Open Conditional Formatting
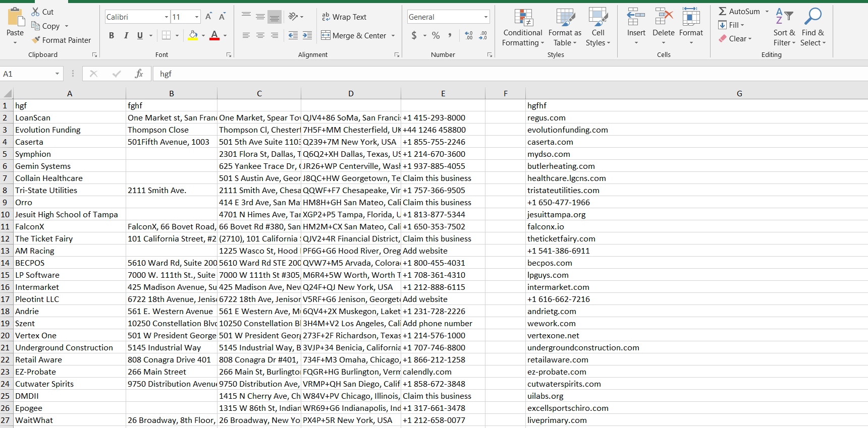This screenshot has width=868, height=428. click(x=523, y=27)
